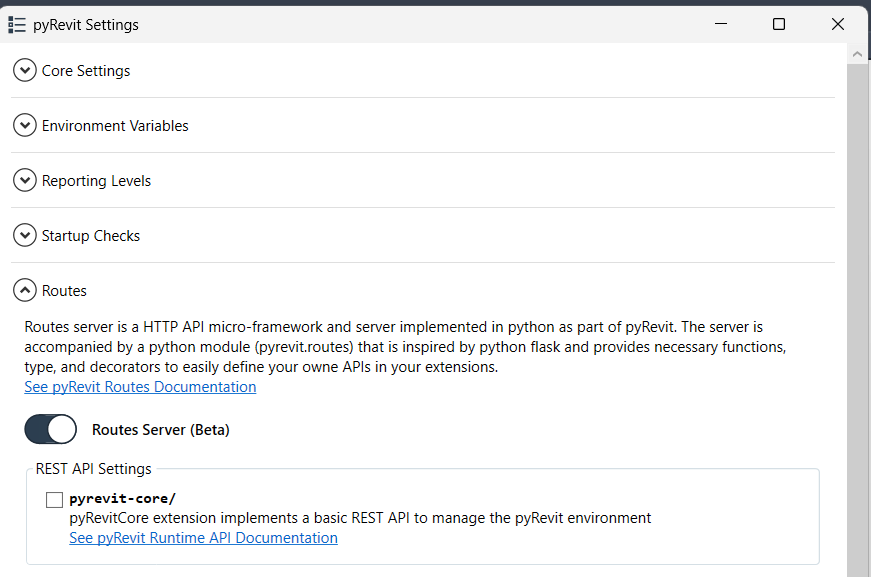Screen dimensions: 871x577
Task: Click the Environment Variables heading text
Action: (x=115, y=126)
